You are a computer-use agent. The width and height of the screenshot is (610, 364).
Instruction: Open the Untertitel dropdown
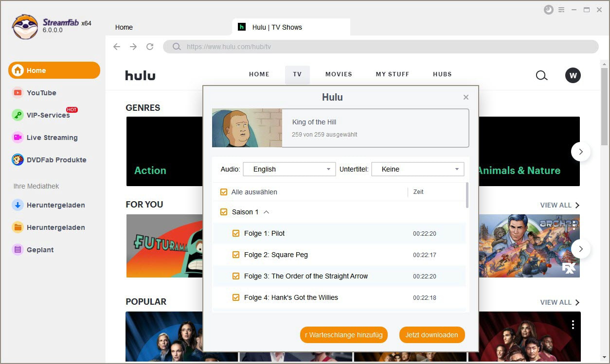(418, 169)
